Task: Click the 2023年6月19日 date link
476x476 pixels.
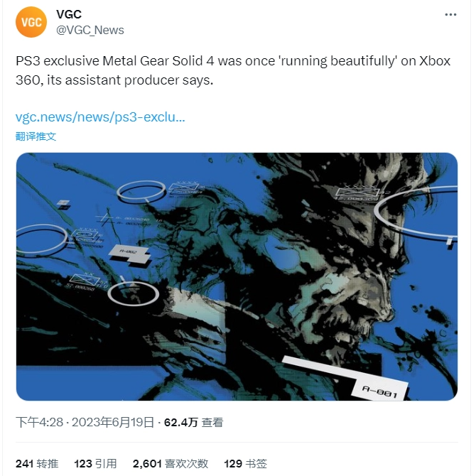Action: tap(113, 422)
